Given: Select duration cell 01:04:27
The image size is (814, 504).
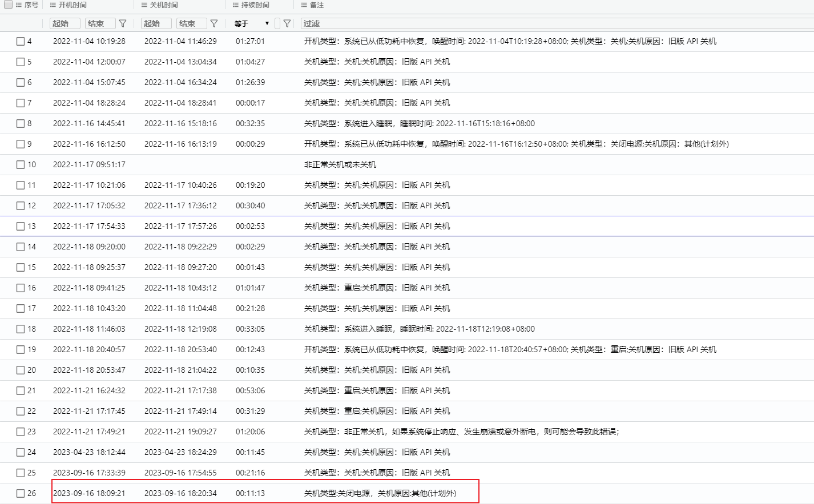Looking at the screenshot, I should click(x=250, y=62).
